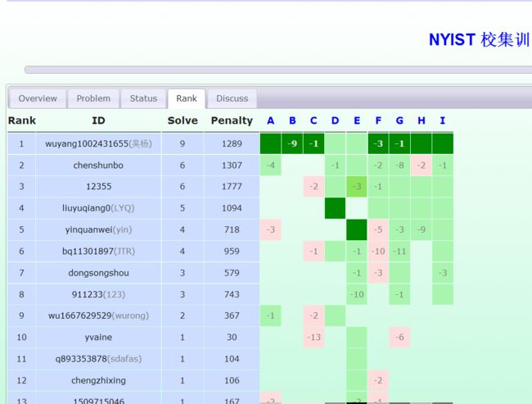
Task: Click wuyang's problem F cell showing -3
Action: tap(378, 143)
